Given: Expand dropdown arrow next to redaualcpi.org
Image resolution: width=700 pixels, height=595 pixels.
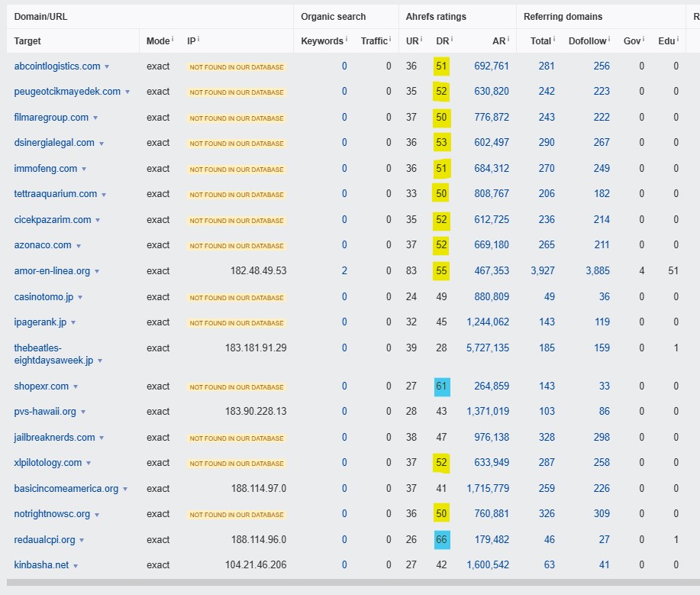Looking at the screenshot, I should click(x=82, y=541).
